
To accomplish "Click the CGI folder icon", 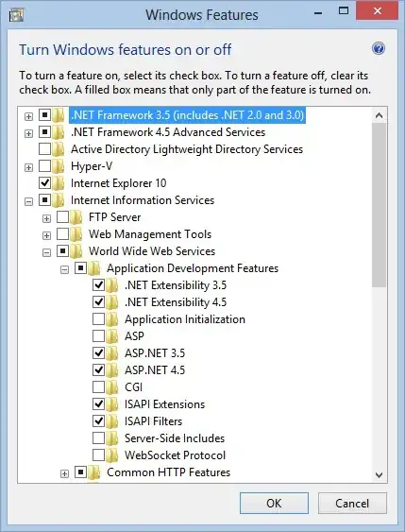I will (111, 387).
